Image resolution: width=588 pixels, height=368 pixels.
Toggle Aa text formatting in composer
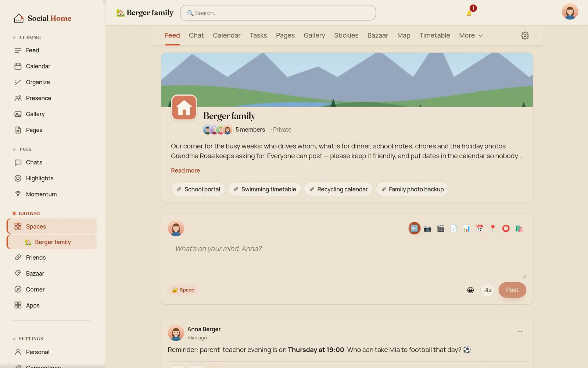488,290
